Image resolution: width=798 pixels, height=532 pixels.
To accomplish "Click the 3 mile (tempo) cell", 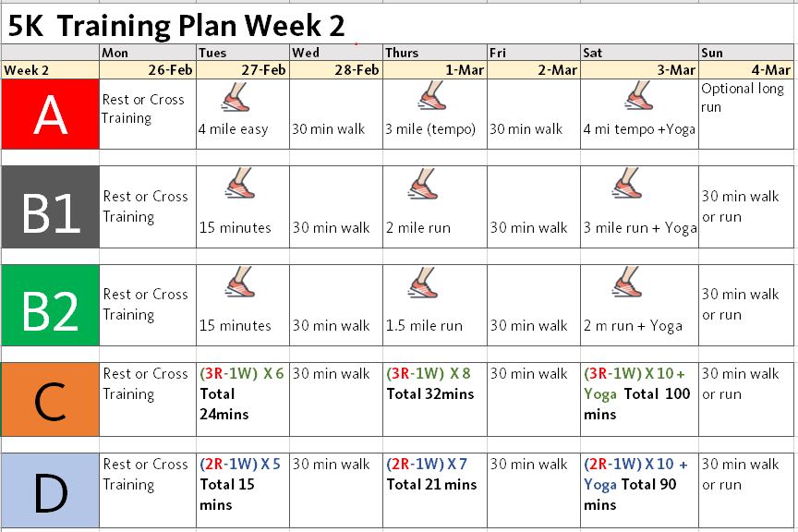I will [x=435, y=114].
